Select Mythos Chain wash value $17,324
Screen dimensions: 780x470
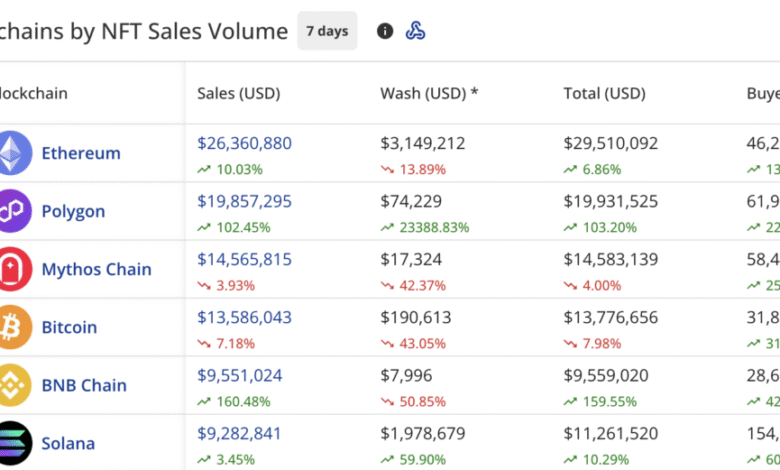[411, 260]
